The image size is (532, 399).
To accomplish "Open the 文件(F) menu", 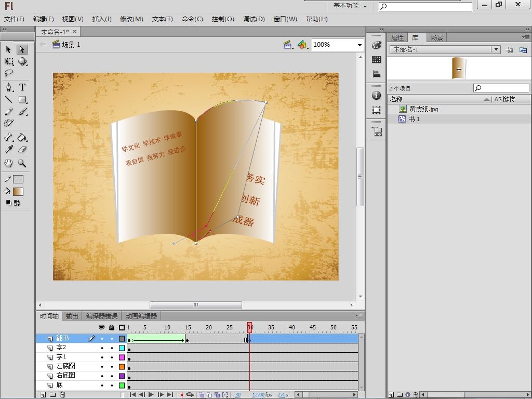I will coord(14,19).
